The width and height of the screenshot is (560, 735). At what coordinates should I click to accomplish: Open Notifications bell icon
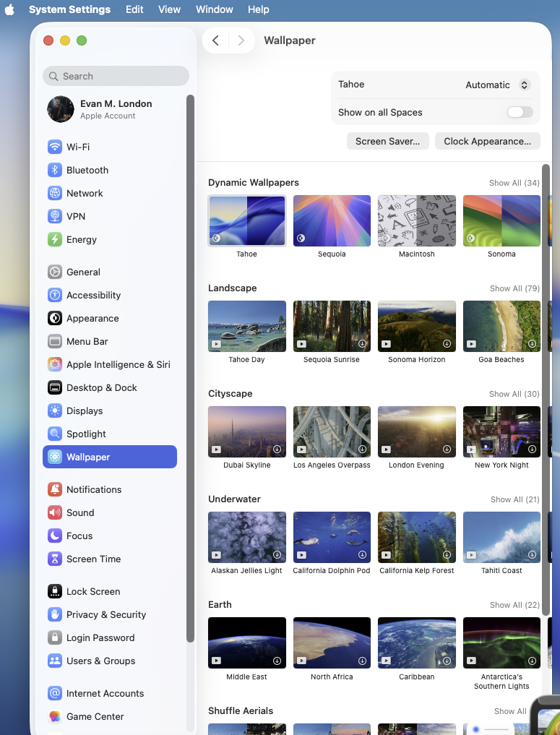point(55,489)
